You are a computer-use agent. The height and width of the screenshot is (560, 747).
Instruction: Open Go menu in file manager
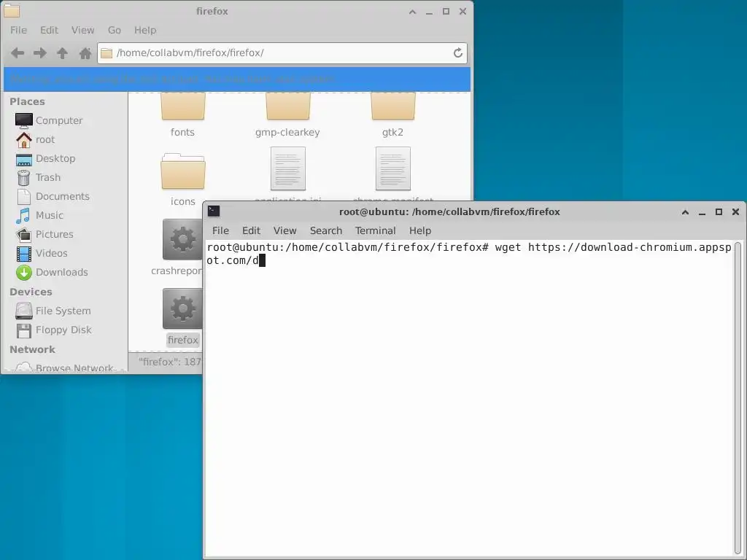tap(115, 30)
